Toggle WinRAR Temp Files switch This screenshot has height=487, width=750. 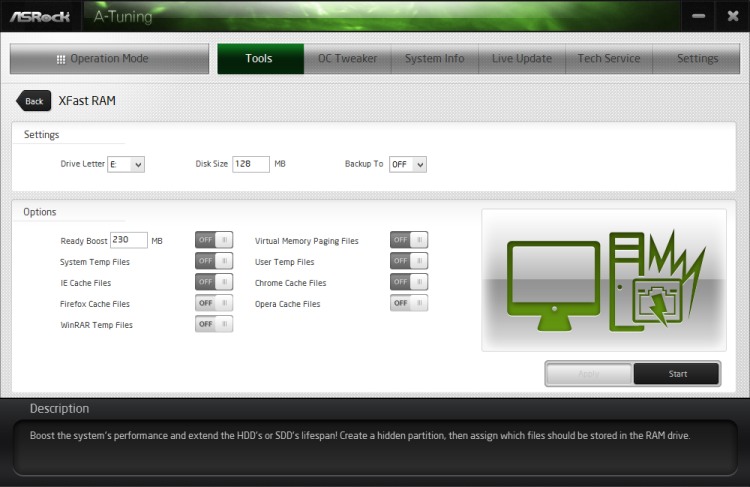[x=213, y=324]
